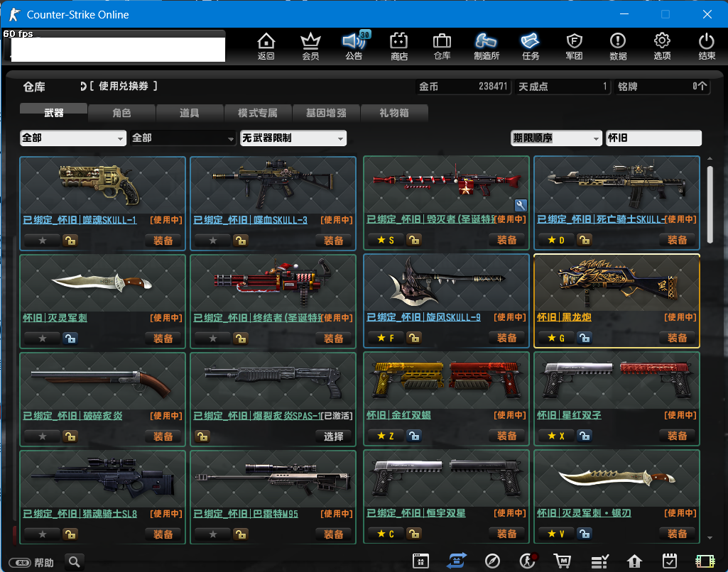This screenshot has height=572, width=728.
Task: Switch to the 基因增强 tab
Action: [326, 113]
